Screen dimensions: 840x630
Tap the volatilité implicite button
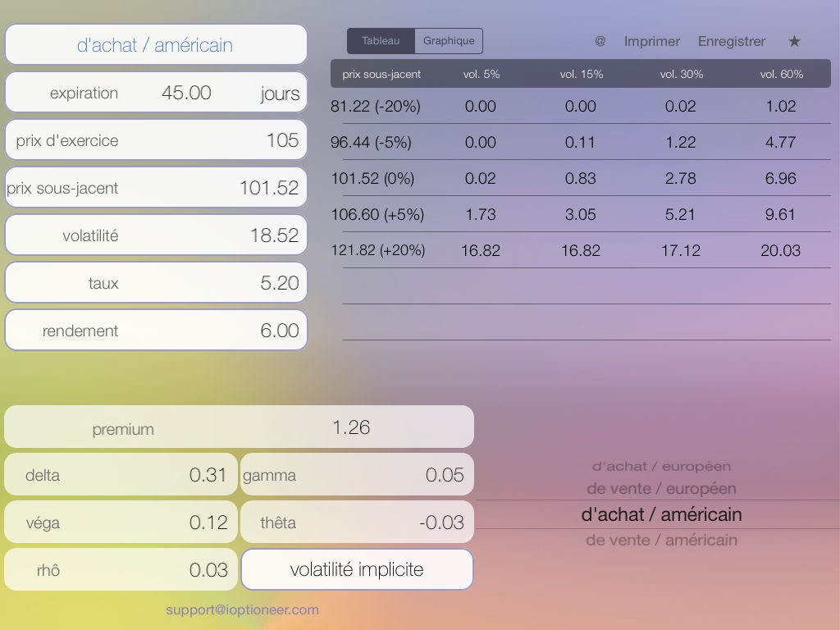pos(357,569)
